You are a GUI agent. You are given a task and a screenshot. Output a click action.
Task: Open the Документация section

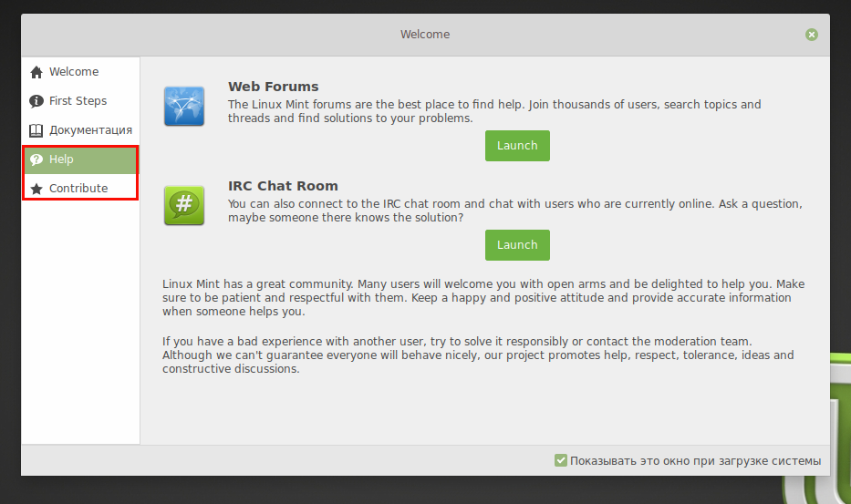[80, 130]
